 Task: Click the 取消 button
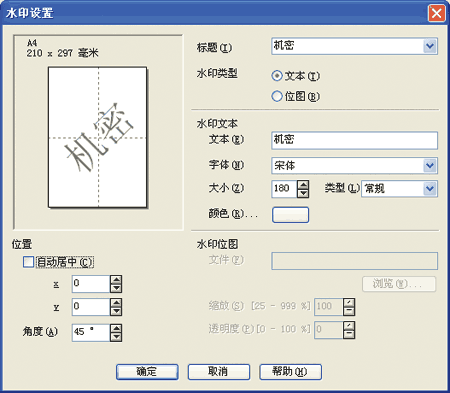pyautogui.click(x=219, y=372)
